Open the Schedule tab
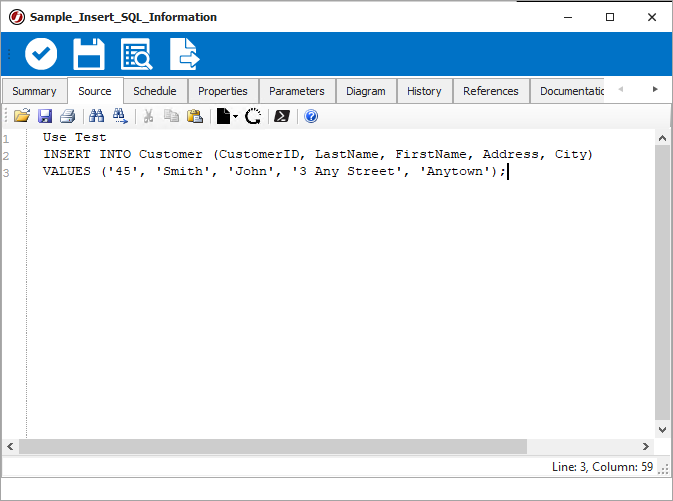This screenshot has width=673, height=501. click(155, 91)
